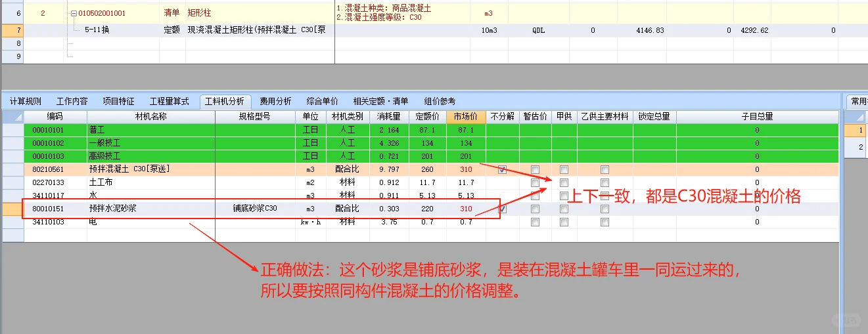Screen dimensions: 868x334
Task: Switch to the 工作内容 tab
Action: click(x=72, y=101)
